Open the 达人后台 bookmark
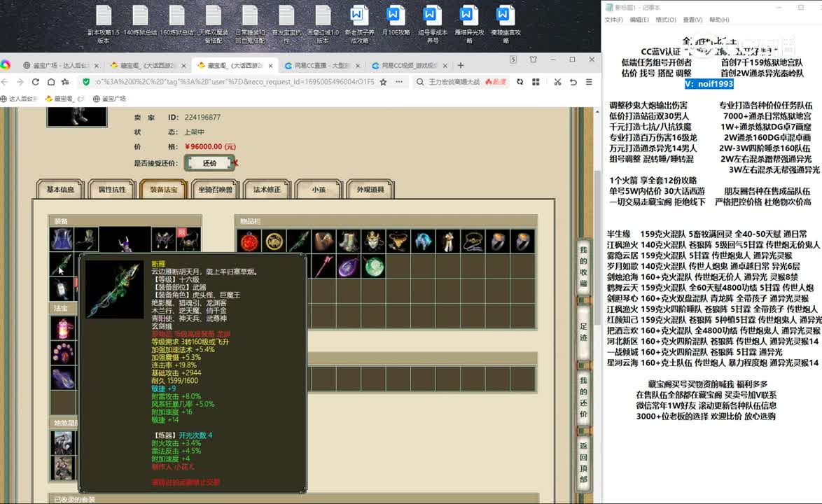The width and height of the screenshot is (822, 504). 19,99
